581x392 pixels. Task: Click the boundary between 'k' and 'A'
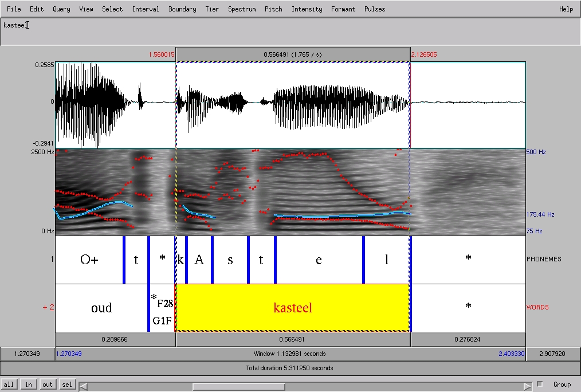pyautogui.click(x=186, y=260)
